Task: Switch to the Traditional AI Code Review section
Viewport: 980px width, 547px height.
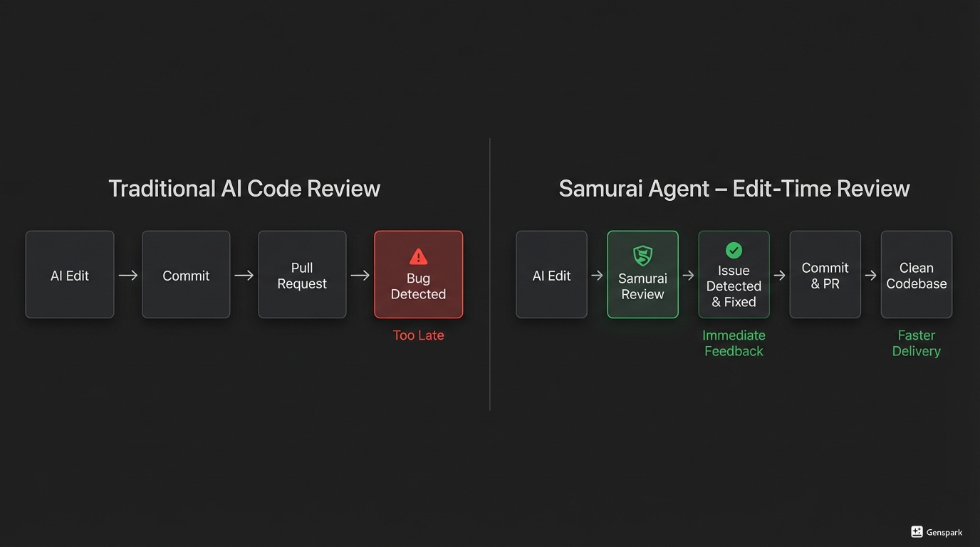Action: pos(244,188)
